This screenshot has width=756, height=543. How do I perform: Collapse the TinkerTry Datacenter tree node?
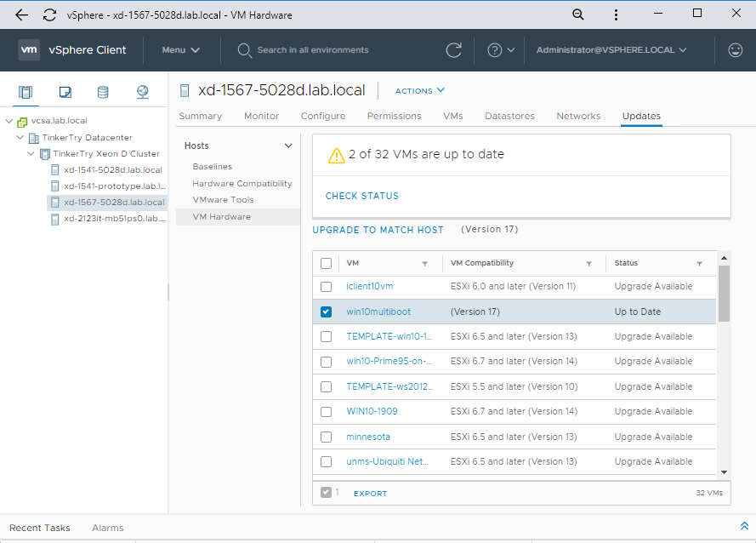(20, 138)
